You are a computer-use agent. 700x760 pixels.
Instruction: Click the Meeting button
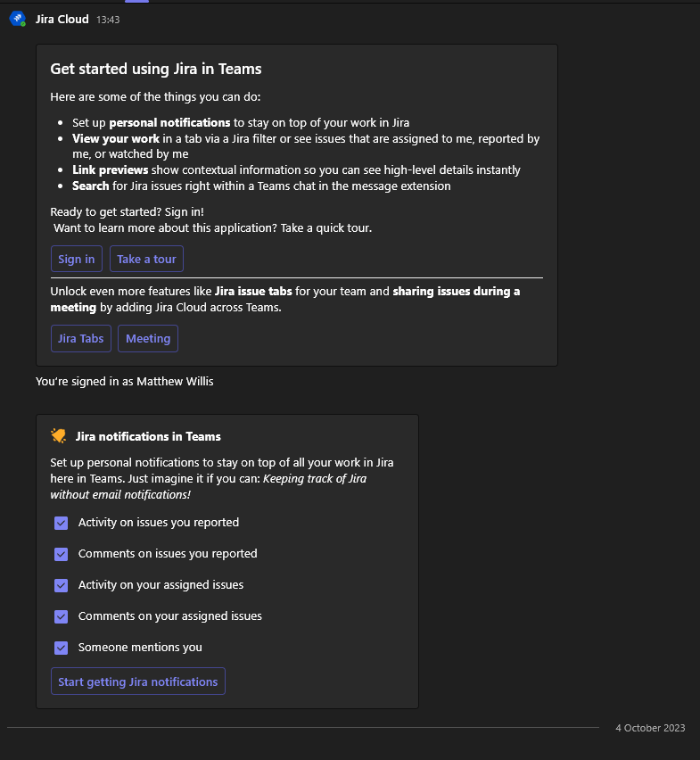147,338
